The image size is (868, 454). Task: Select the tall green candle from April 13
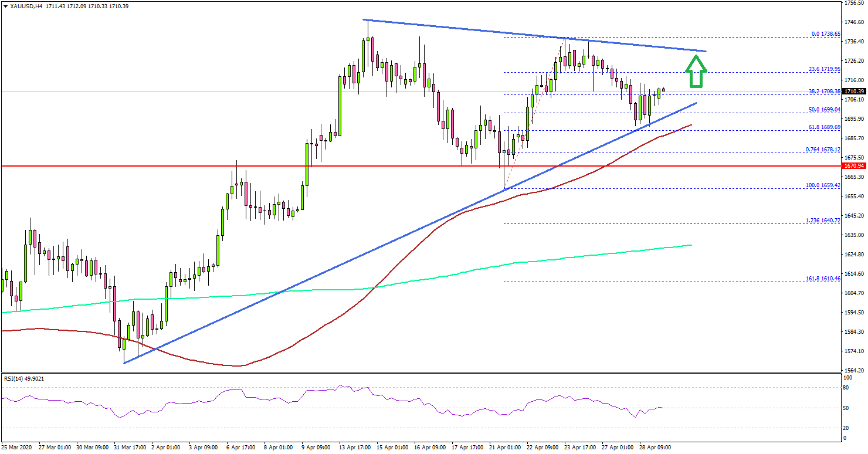point(341,106)
